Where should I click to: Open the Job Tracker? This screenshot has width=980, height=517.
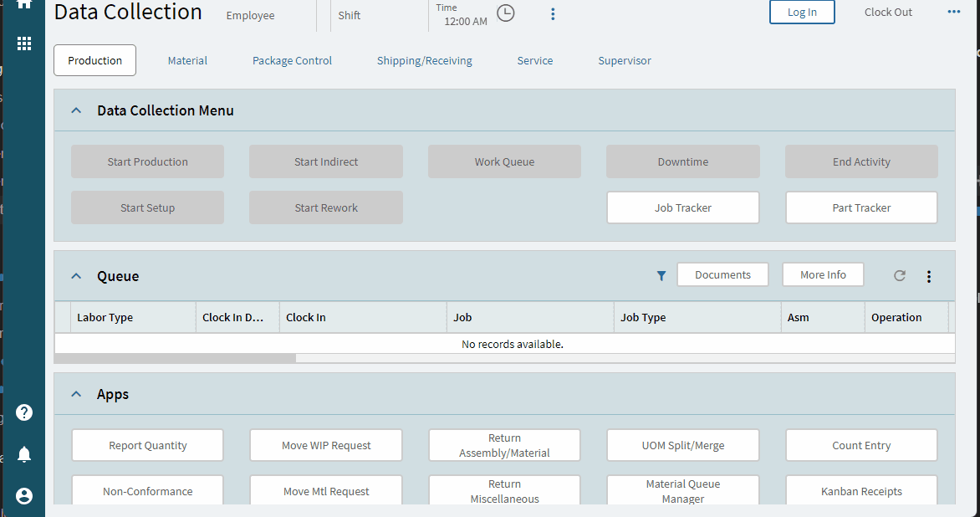pos(683,207)
